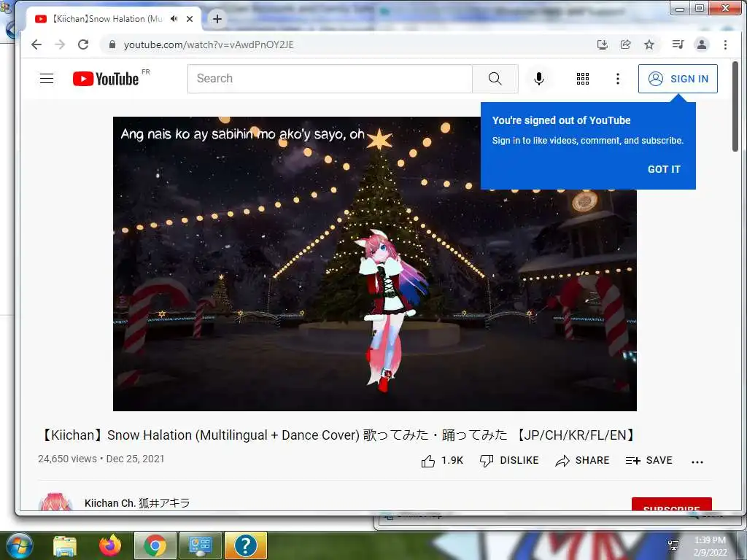Search with your voice microphone icon
747x560 pixels.
pos(539,79)
